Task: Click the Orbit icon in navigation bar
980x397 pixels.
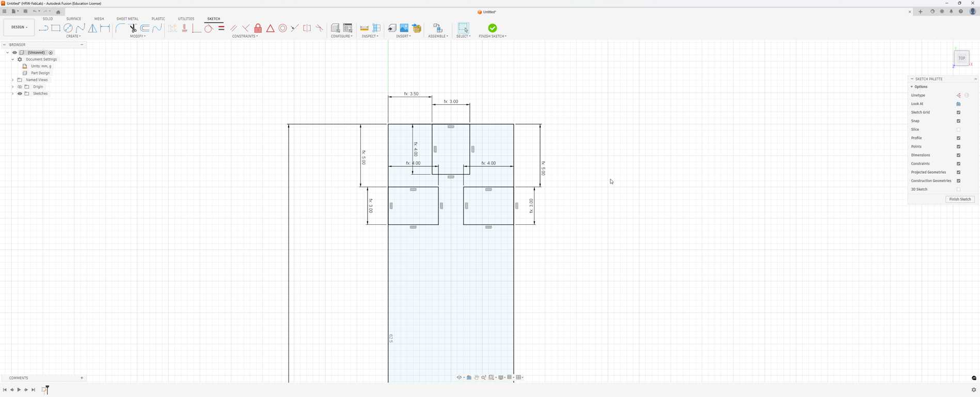Action: pos(459,377)
